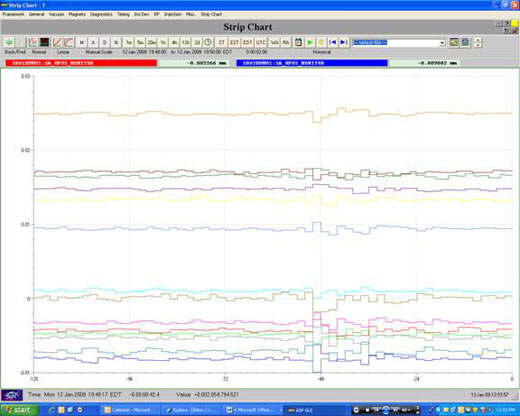Open the Strip Chart menu

[x=211, y=14]
